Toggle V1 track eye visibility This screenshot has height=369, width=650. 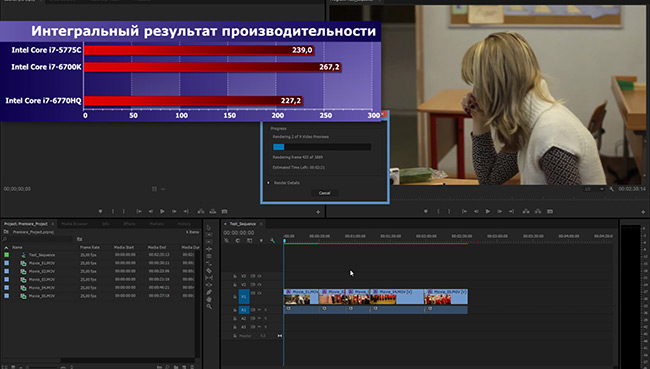(x=260, y=293)
